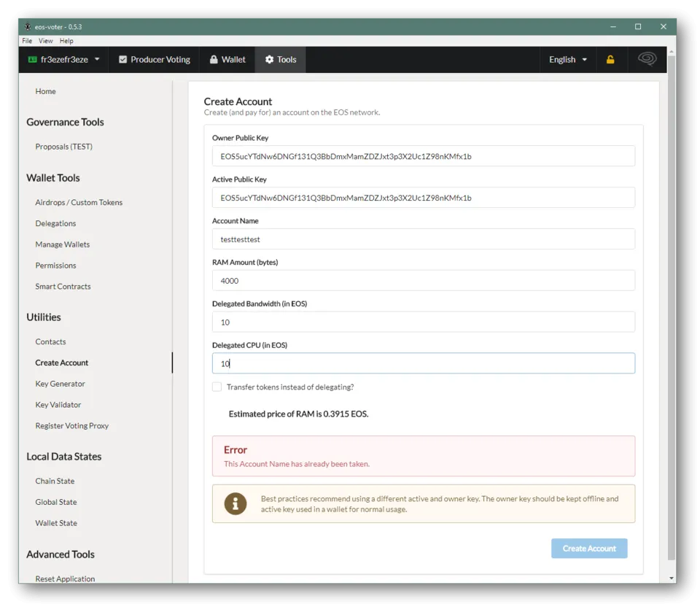Screen dimensions: 700x607
Task: Check Transfer tokens instead of delegating
Action: [x=217, y=387]
